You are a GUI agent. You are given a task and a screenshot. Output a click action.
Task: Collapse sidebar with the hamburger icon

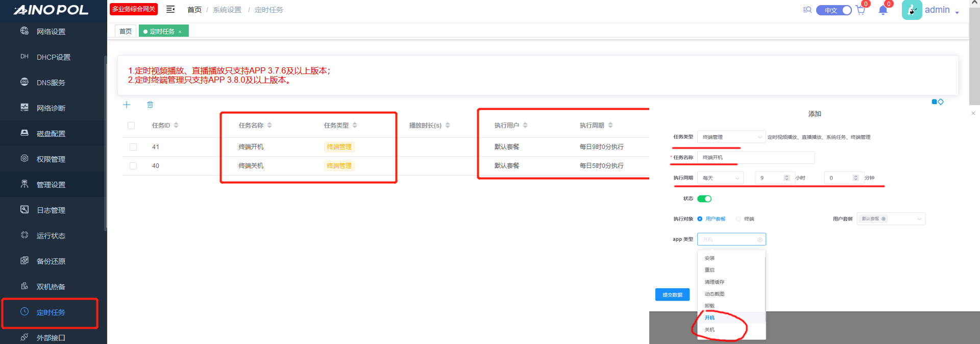(x=170, y=9)
